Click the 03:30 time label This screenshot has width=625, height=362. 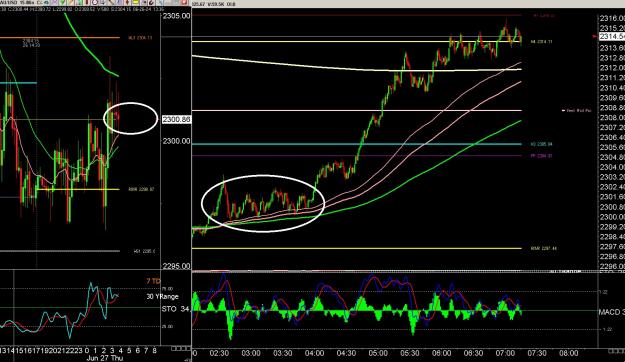[x=283, y=353]
